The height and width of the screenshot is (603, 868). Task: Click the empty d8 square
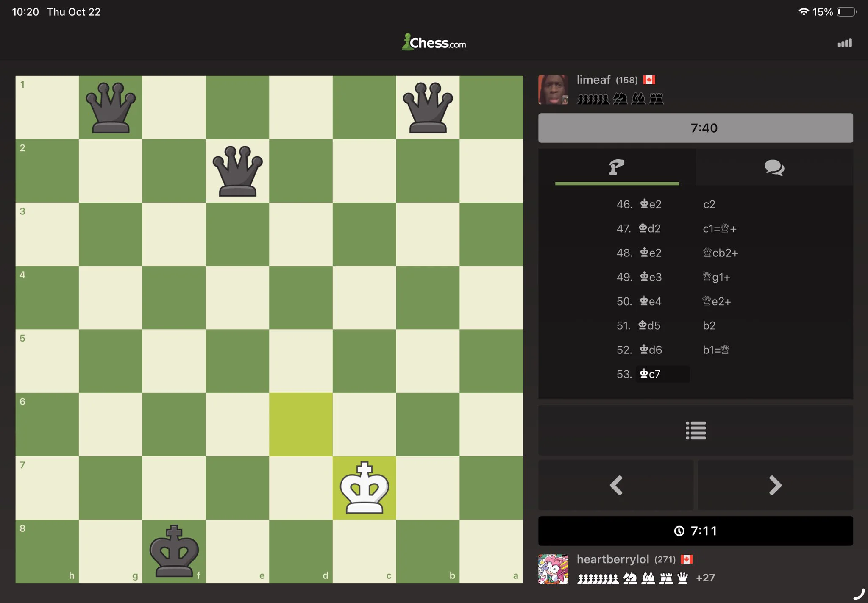point(301,551)
